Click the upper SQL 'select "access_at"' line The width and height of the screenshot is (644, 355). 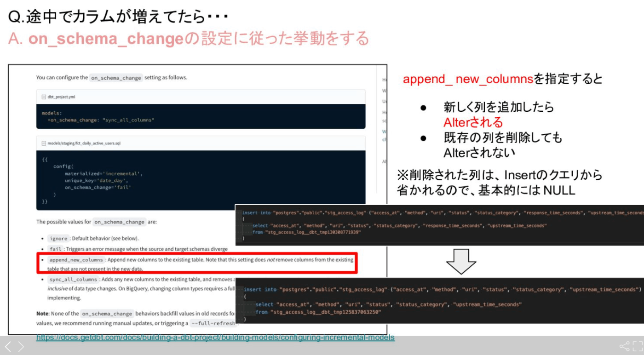399,225
